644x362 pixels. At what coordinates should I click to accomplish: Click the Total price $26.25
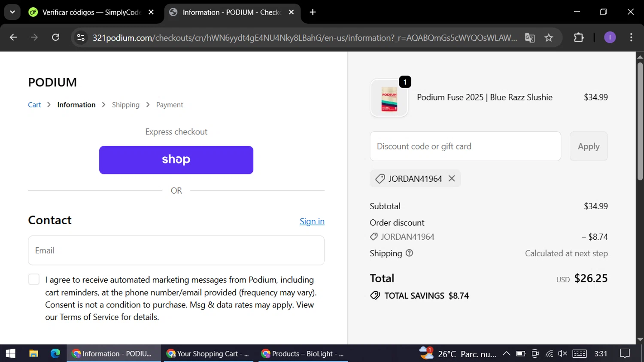591,278
